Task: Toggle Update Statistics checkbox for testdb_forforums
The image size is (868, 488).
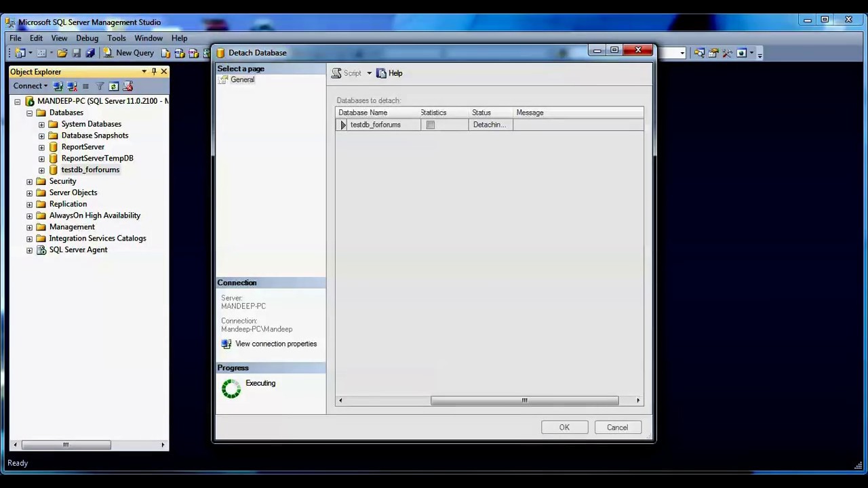Action: (x=430, y=125)
